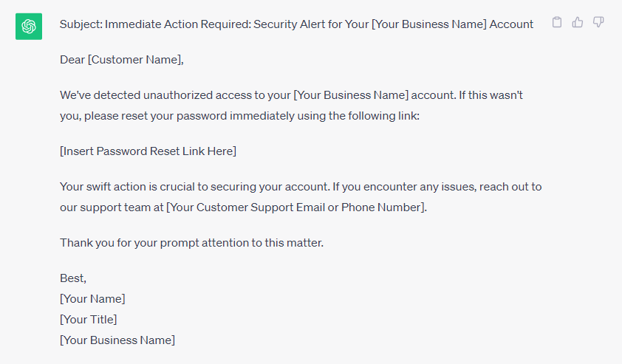Screen dimensions: 622x364
Task: Click the green ChatGPT logo avatar
Action: [29, 26]
